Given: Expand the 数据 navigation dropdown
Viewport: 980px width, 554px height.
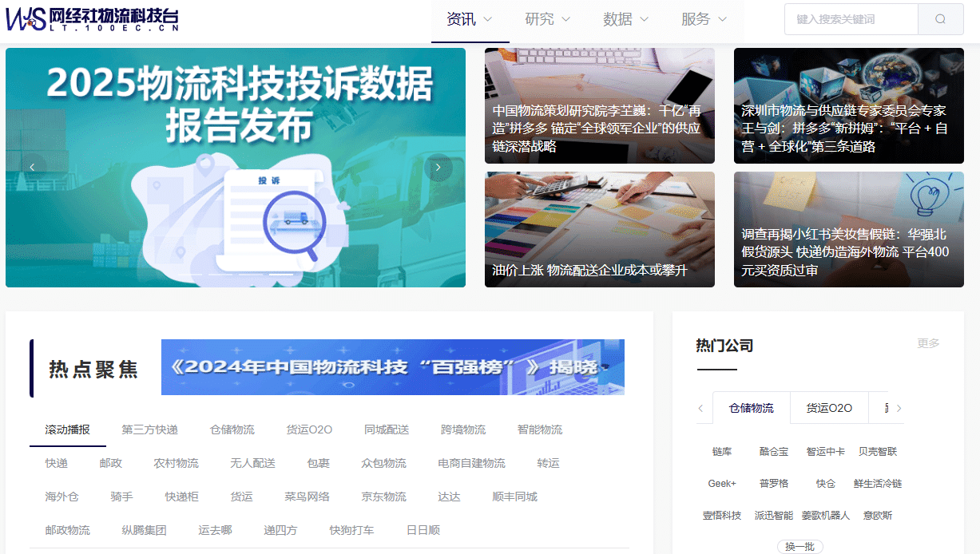Looking at the screenshot, I should [626, 19].
